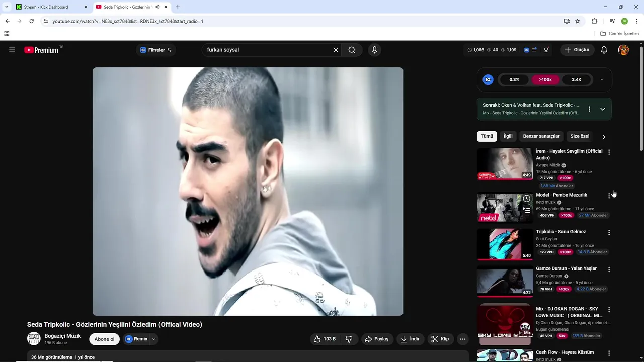The width and height of the screenshot is (644, 362).
Task: Clear the search text with X icon
Action: tap(336, 50)
